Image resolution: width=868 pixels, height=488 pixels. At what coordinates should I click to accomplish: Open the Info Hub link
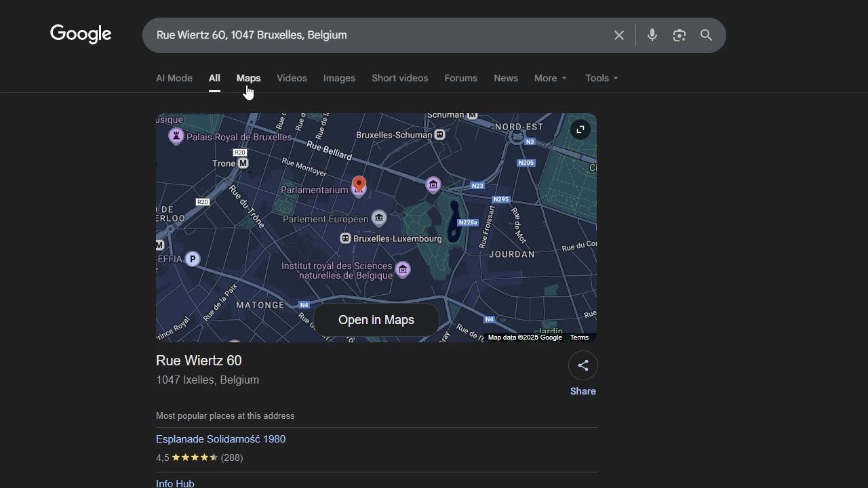pyautogui.click(x=175, y=483)
